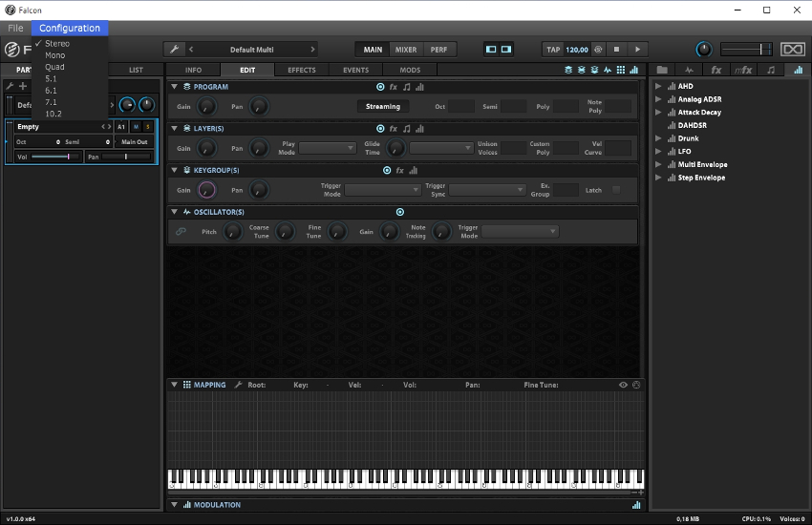812x525 pixels.
Task: Click the globe icon in MAPPING header
Action: [636, 385]
